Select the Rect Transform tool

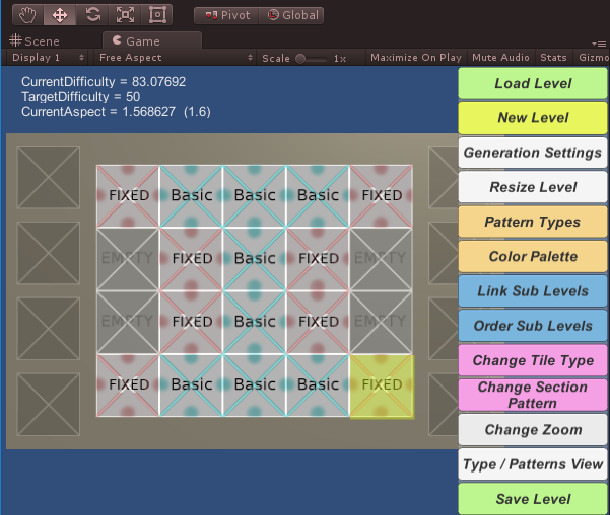(x=157, y=15)
